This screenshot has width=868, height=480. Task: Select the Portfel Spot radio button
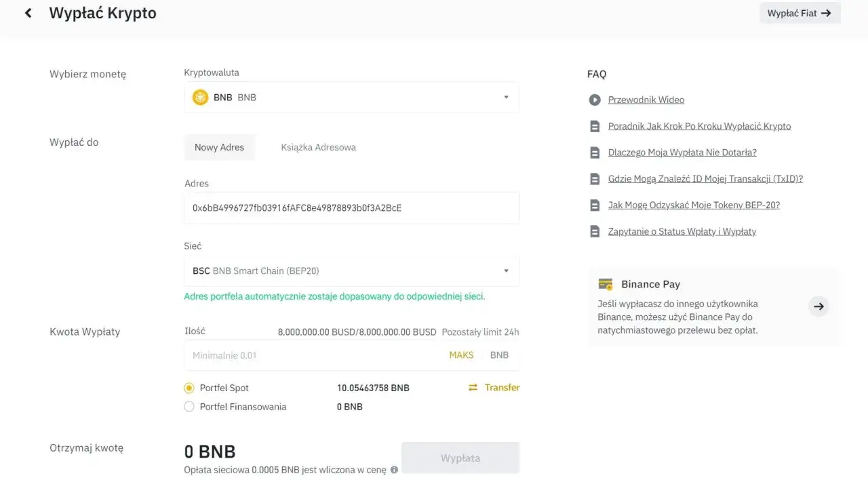(191, 387)
